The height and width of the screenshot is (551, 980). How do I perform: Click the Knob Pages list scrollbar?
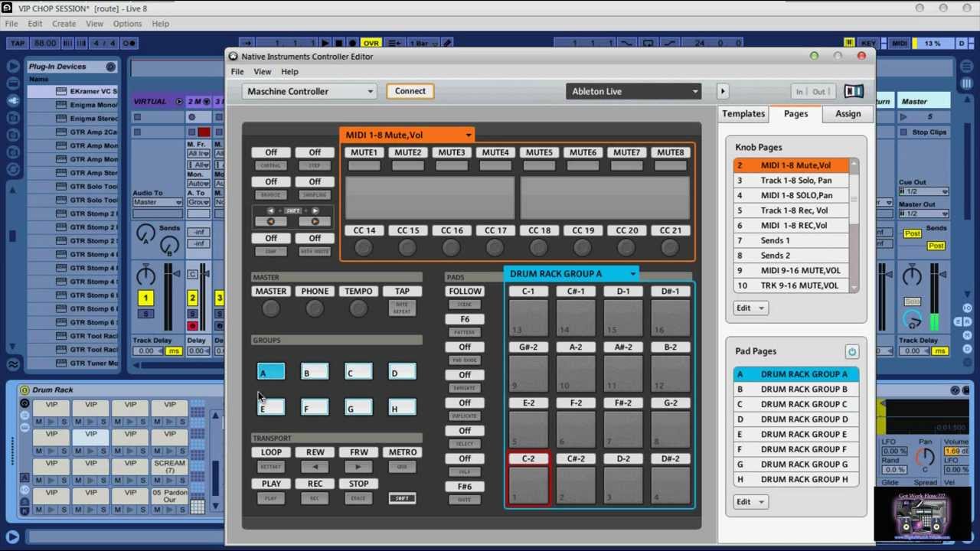pos(854,225)
